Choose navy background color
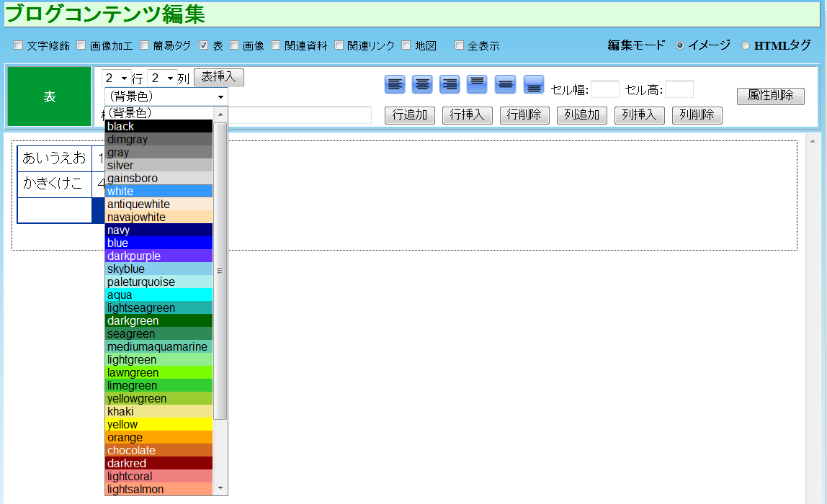 click(158, 230)
